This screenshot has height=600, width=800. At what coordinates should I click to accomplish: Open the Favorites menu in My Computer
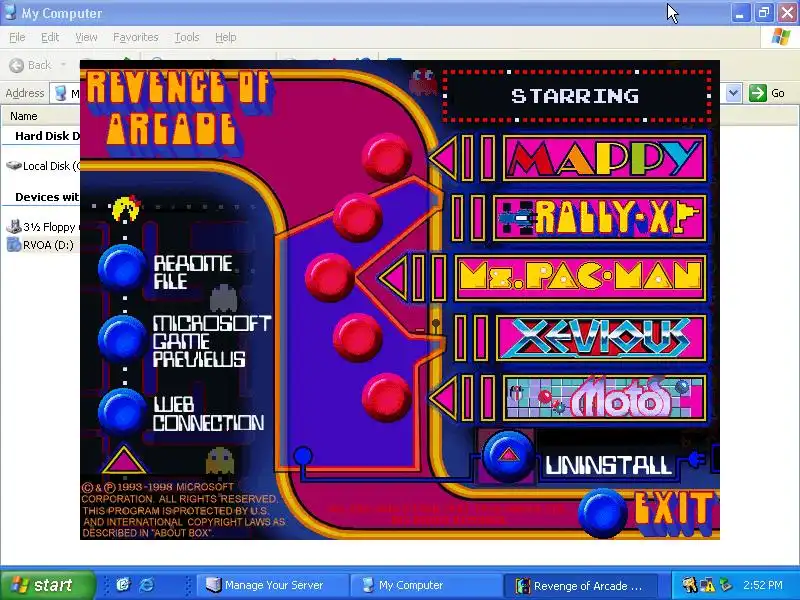(x=136, y=37)
